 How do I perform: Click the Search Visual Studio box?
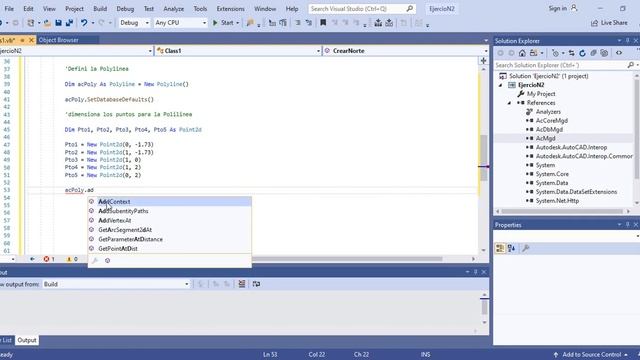pos(362,9)
